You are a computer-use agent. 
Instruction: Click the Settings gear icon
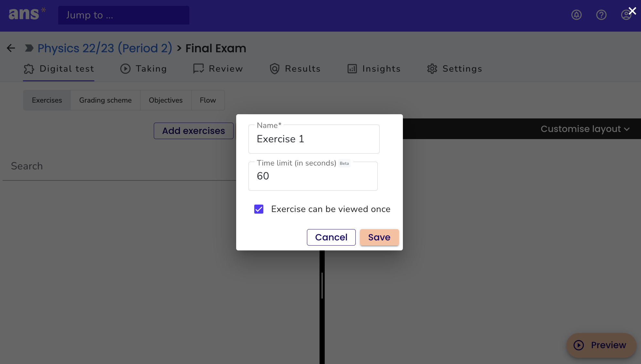click(432, 69)
